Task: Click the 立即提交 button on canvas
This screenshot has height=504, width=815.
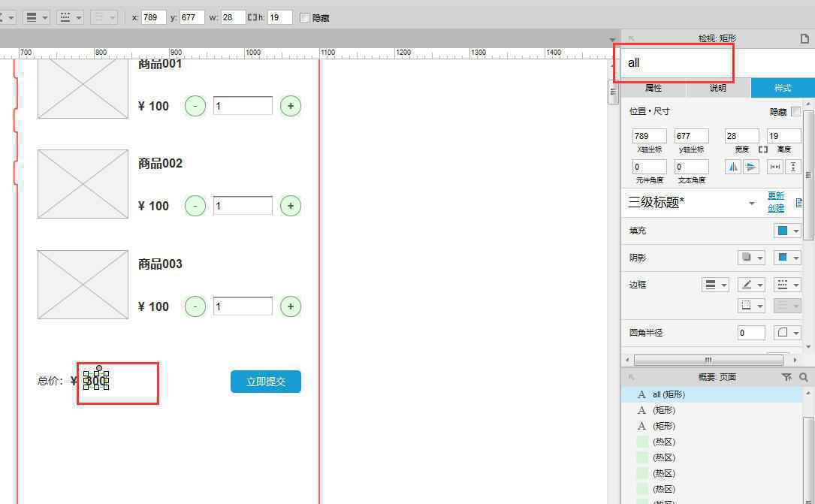Action: (x=266, y=382)
